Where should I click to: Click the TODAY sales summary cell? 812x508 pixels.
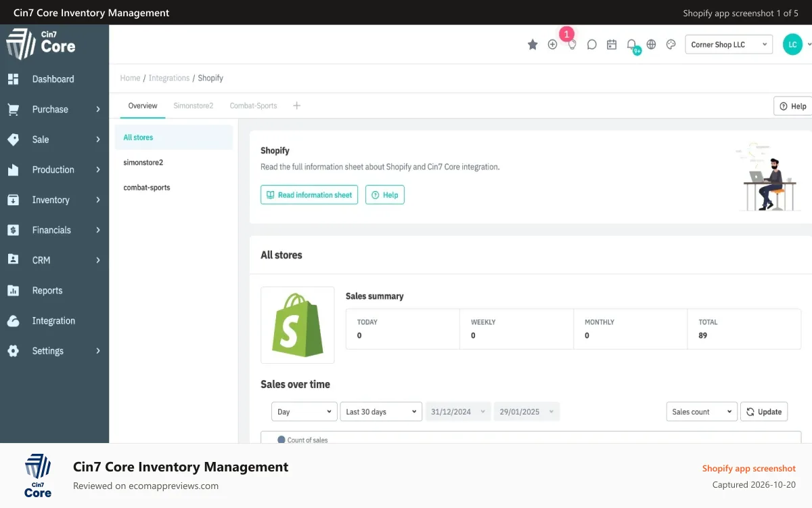pos(403,329)
